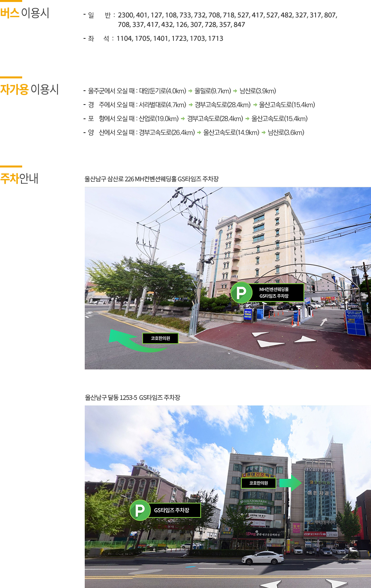Screen dimensions: 371x588
Task: Select the 코호한의원 label beside right arrow
Action: tap(258, 483)
